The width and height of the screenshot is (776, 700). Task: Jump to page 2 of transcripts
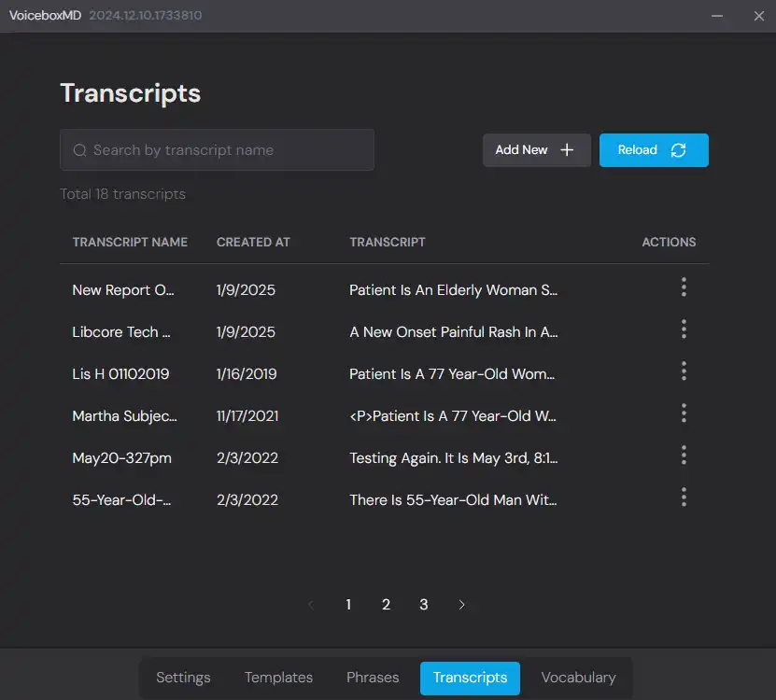pyautogui.click(x=386, y=605)
